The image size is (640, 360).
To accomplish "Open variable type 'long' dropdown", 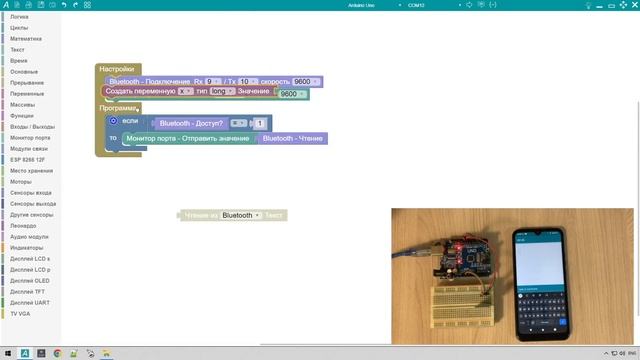I will coord(222,91).
